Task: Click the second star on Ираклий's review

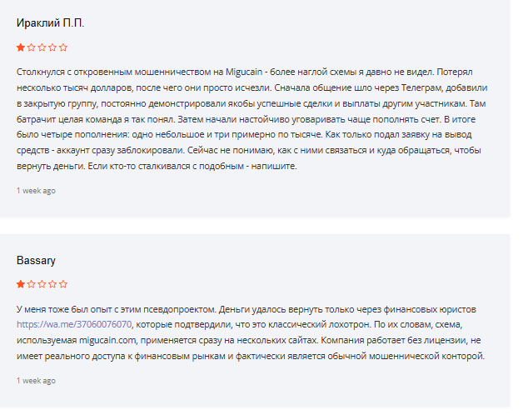Action: point(32,47)
